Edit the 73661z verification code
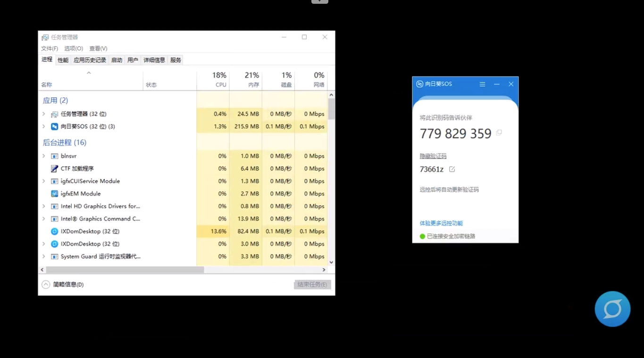Image resolution: width=644 pixels, height=358 pixels. pyautogui.click(x=452, y=169)
